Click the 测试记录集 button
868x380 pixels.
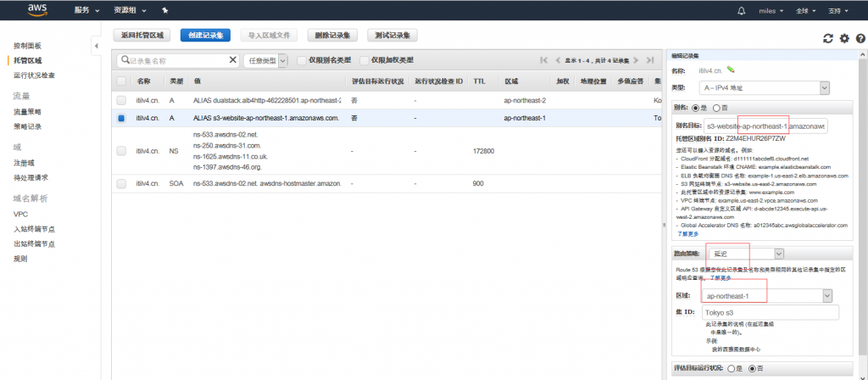(392, 35)
